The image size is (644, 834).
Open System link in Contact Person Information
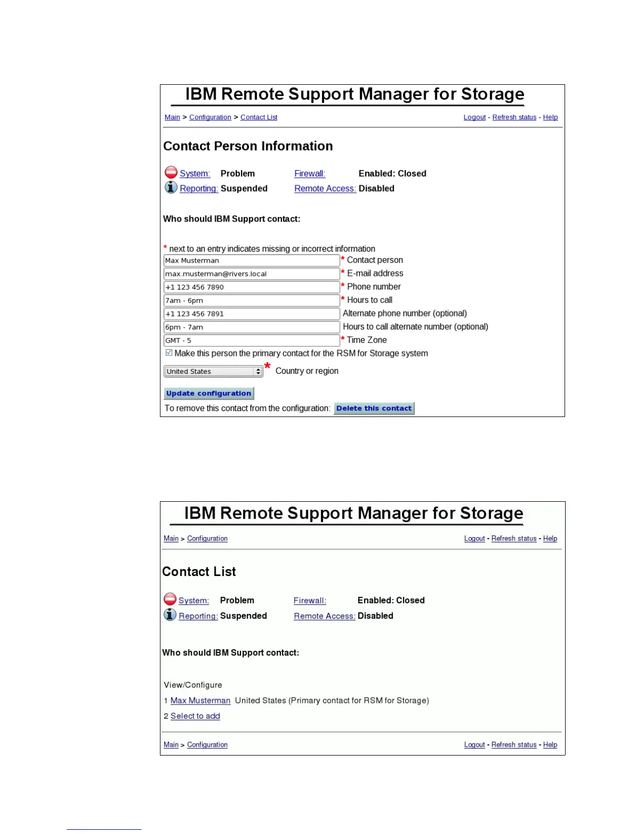195,174
